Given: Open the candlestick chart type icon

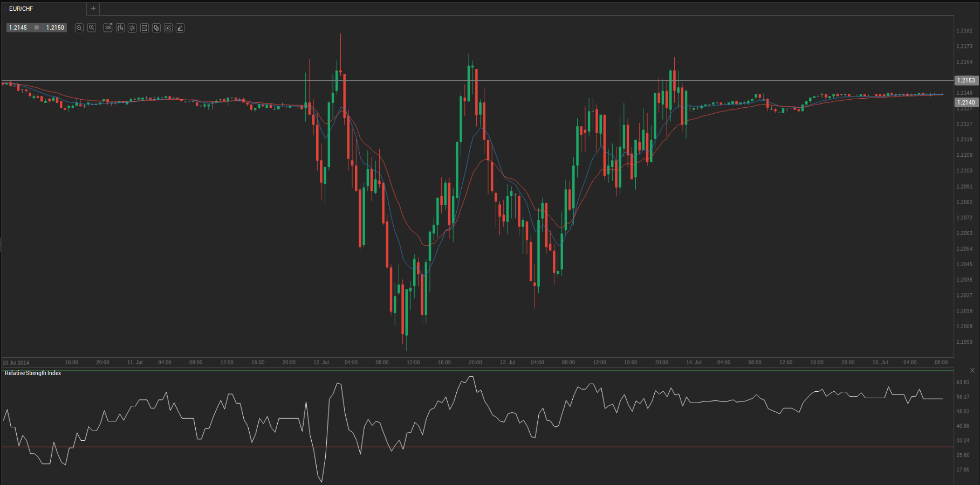Looking at the screenshot, I should 120,27.
